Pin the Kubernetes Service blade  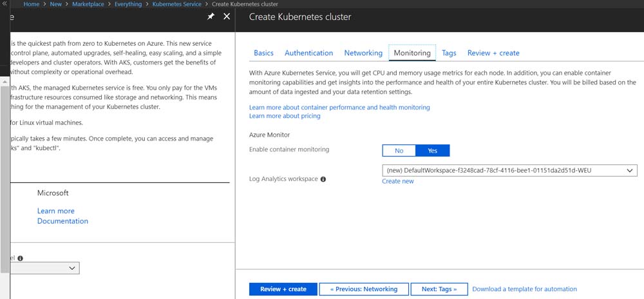(211, 17)
